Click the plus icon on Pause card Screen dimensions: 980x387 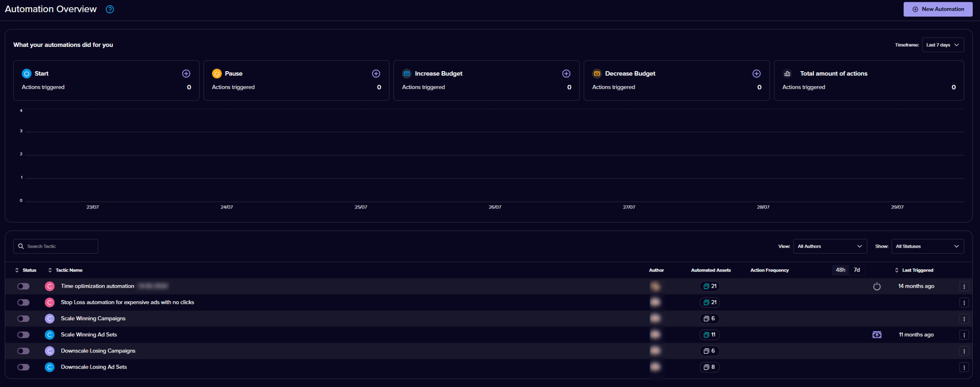[x=376, y=74]
